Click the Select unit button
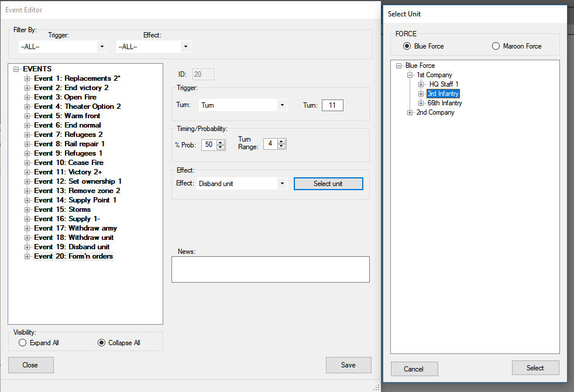Screen dimensions: 574x392 (328, 184)
